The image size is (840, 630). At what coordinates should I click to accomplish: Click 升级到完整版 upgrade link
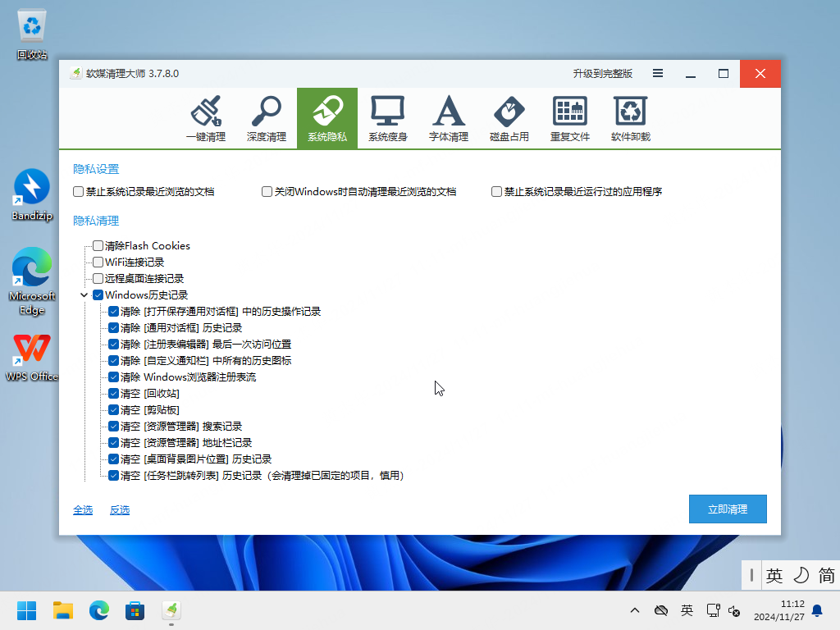[603, 73]
